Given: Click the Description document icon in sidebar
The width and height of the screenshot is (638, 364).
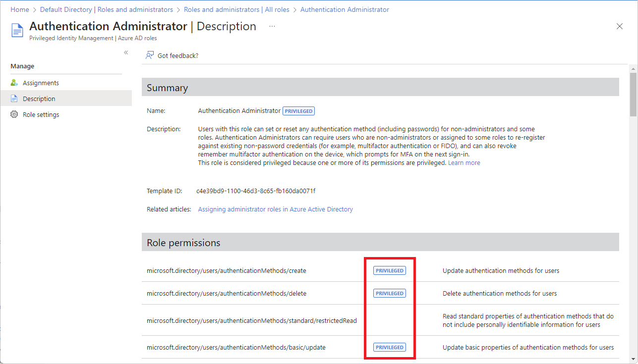Looking at the screenshot, I should [14, 99].
